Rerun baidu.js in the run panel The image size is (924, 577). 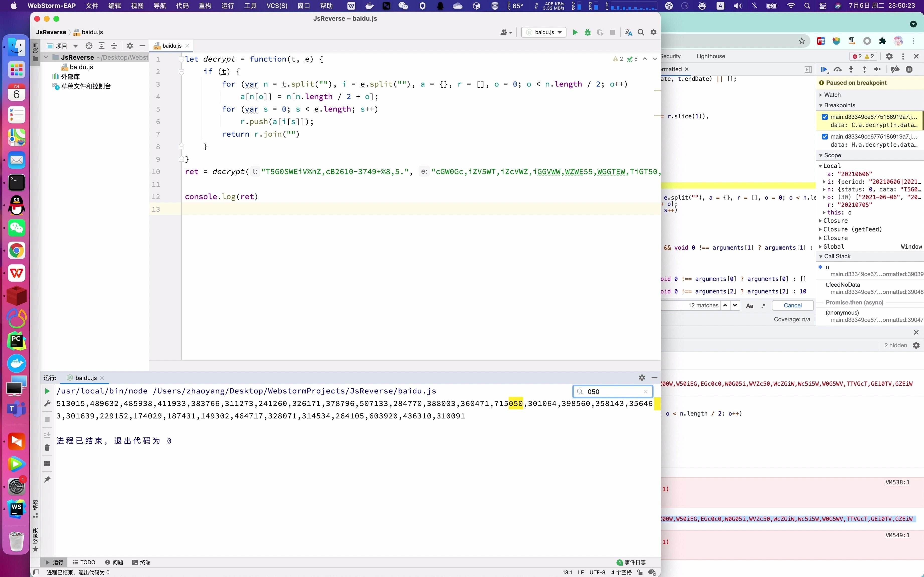47,391
